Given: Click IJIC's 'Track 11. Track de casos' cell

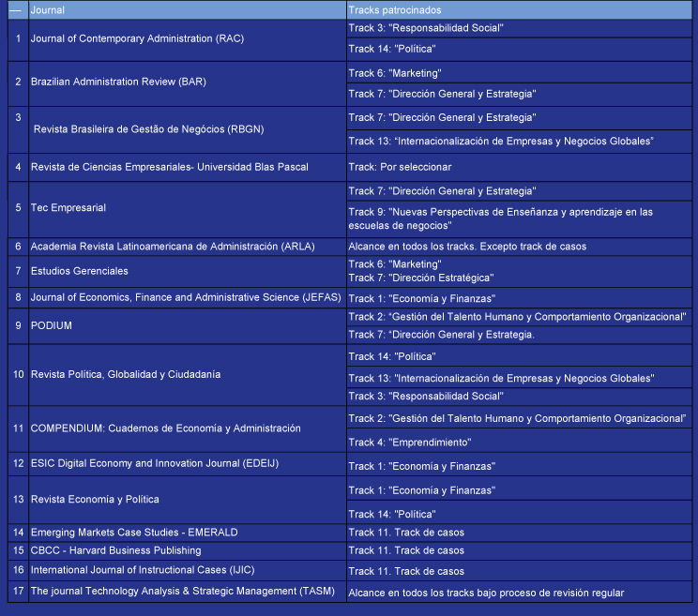Looking at the screenshot, I should tap(519, 571).
